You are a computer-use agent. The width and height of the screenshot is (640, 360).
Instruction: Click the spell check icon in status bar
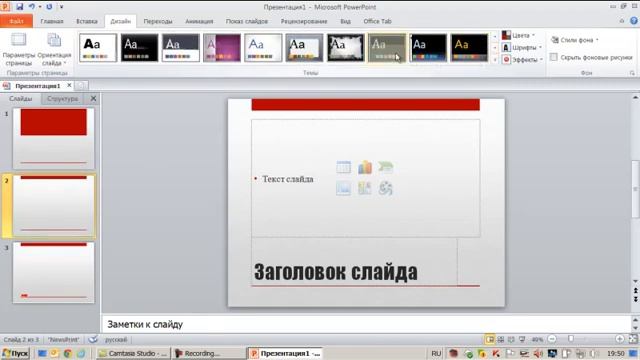coord(93,339)
